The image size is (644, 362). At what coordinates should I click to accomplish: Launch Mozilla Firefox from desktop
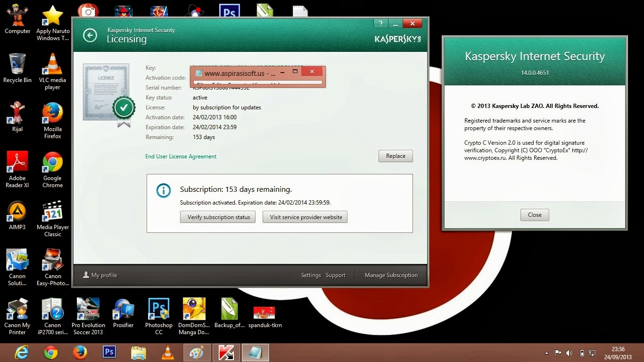coord(53,121)
